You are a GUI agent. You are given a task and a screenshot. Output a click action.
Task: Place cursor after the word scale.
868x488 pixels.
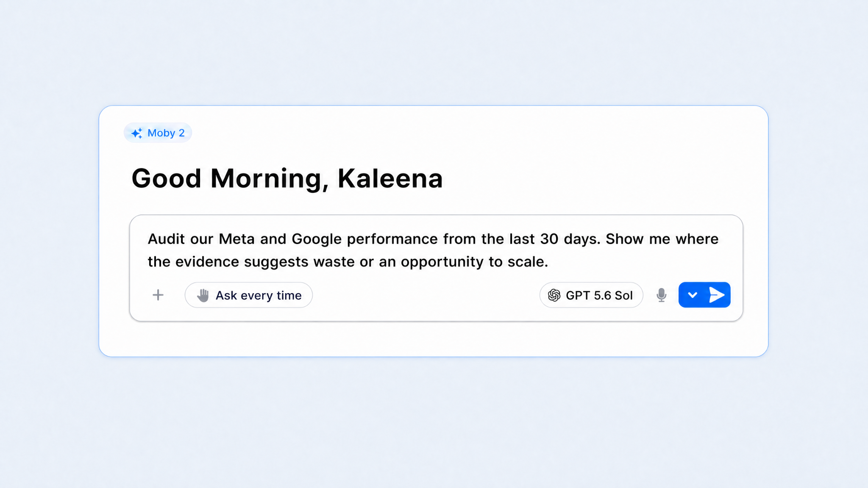(549, 262)
